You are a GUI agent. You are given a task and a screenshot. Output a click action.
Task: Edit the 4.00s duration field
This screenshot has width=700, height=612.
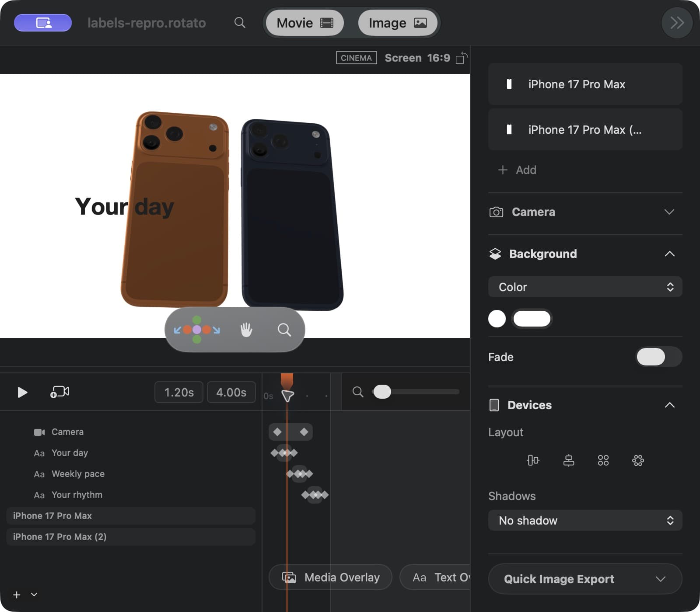(231, 392)
